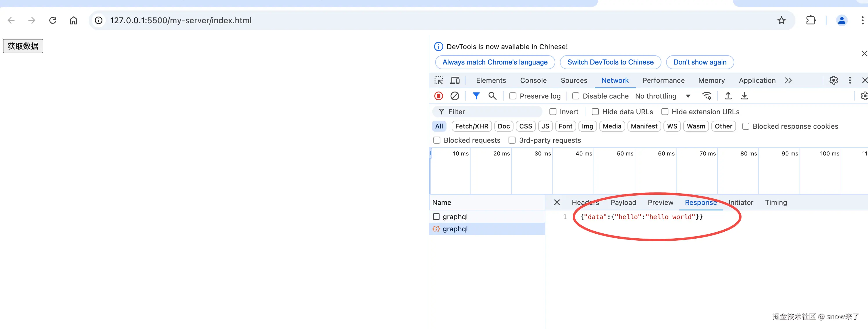Click the network filter funnel icon
The image size is (868, 329).
click(476, 96)
